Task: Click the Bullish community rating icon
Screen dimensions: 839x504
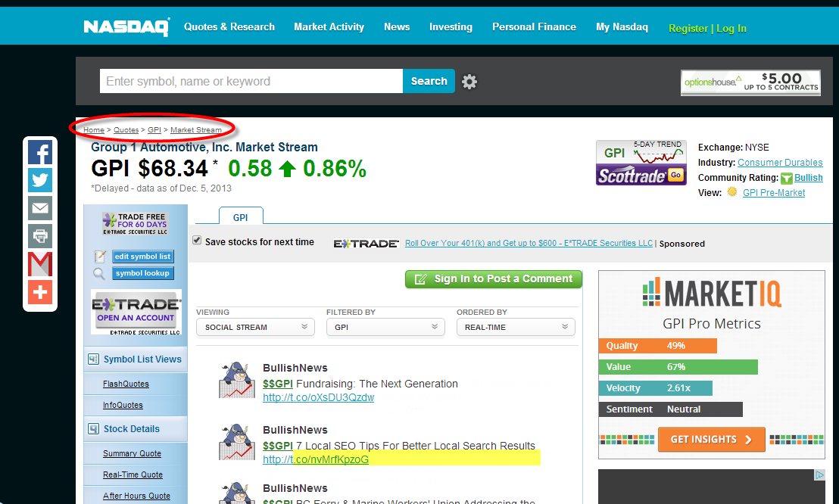Action: click(x=787, y=178)
